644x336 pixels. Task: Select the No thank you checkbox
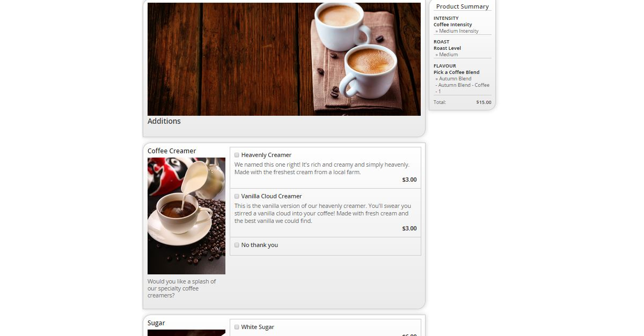(x=237, y=245)
